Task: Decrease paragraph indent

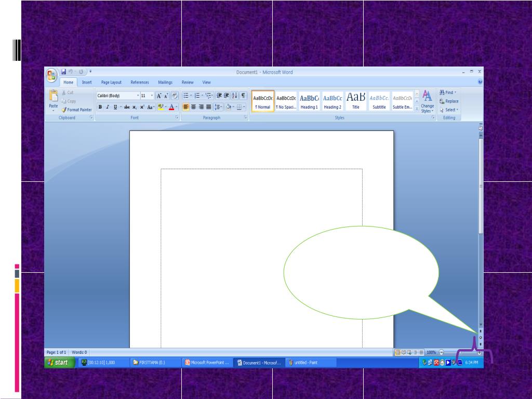Action: pyautogui.click(x=219, y=96)
